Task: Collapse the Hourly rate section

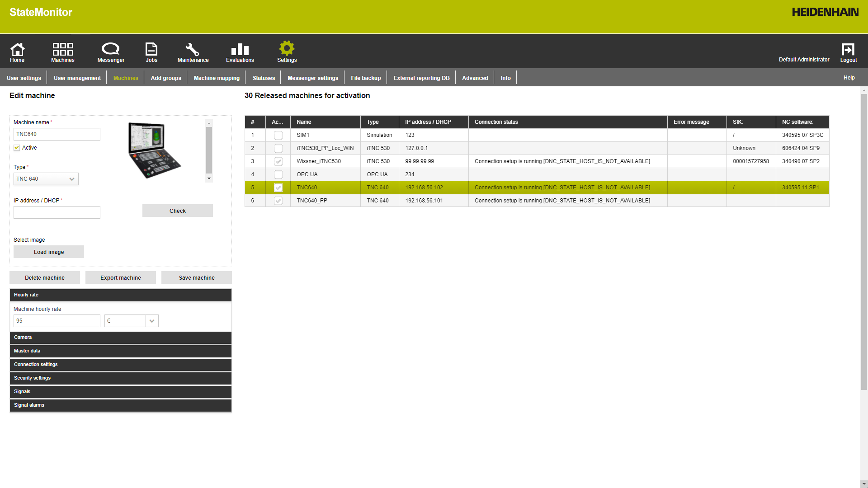Action: point(121,295)
